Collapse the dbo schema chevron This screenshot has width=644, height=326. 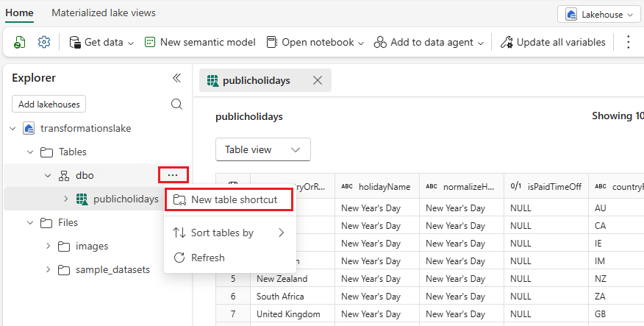point(48,176)
